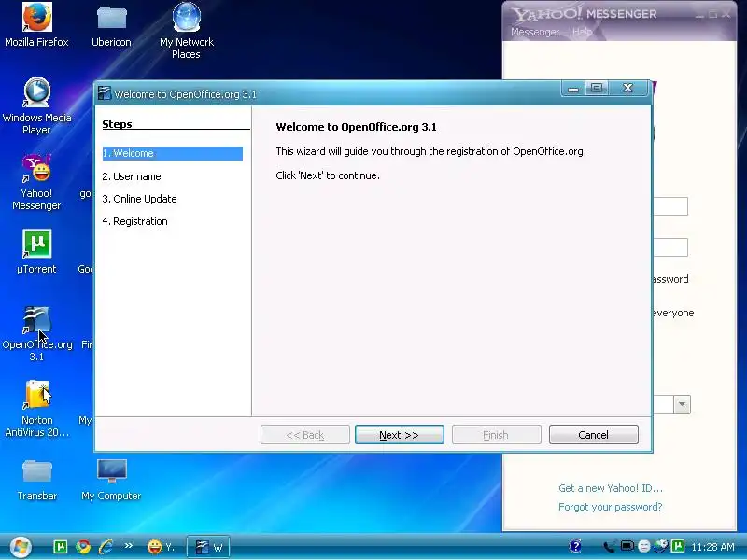The height and width of the screenshot is (560, 747).
Task: Click Yahoo smiley icon in system tray
Action: coord(644,546)
